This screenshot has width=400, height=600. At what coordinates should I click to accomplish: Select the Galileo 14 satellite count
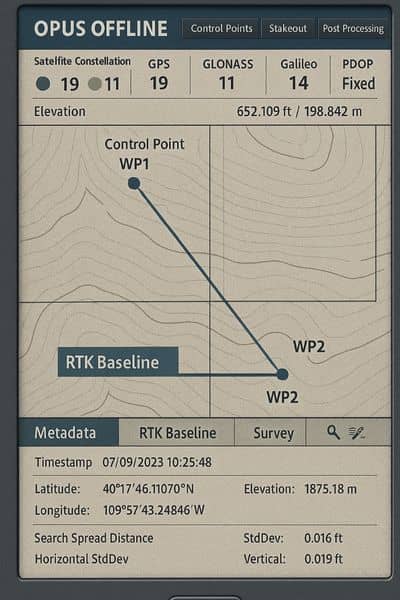point(299,75)
